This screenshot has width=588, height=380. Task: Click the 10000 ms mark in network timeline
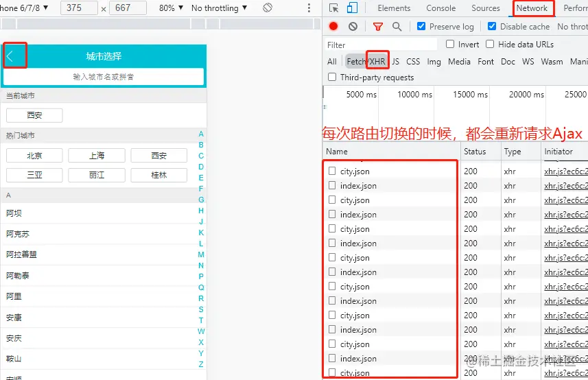(414, 95)
